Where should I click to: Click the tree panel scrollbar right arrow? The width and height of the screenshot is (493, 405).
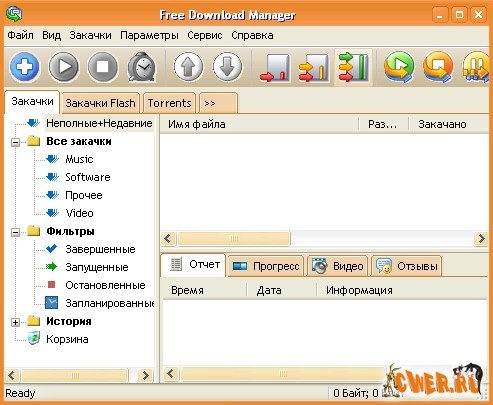click(x=146, y=375)
